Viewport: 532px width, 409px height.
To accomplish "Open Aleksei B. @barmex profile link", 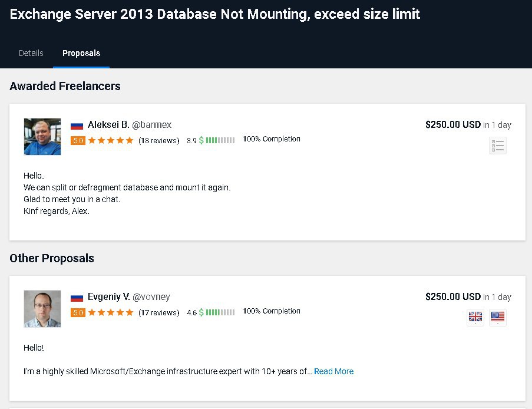I will 130,124.
